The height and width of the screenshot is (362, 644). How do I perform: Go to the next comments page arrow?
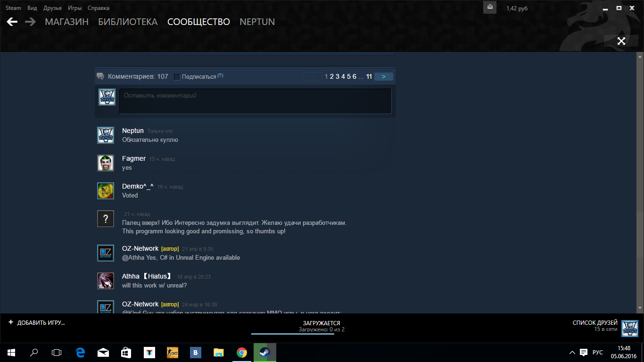pyautogui.click(x=384, y=76)
